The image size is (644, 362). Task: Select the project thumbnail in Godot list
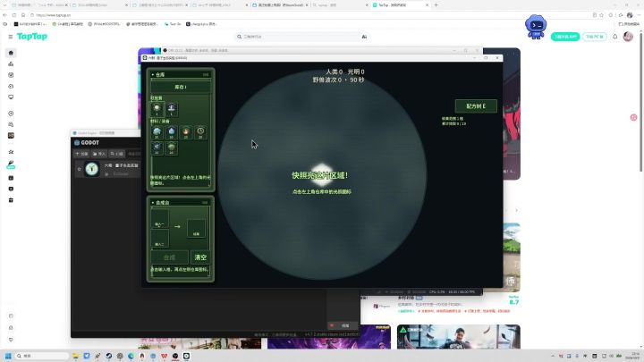92,169
